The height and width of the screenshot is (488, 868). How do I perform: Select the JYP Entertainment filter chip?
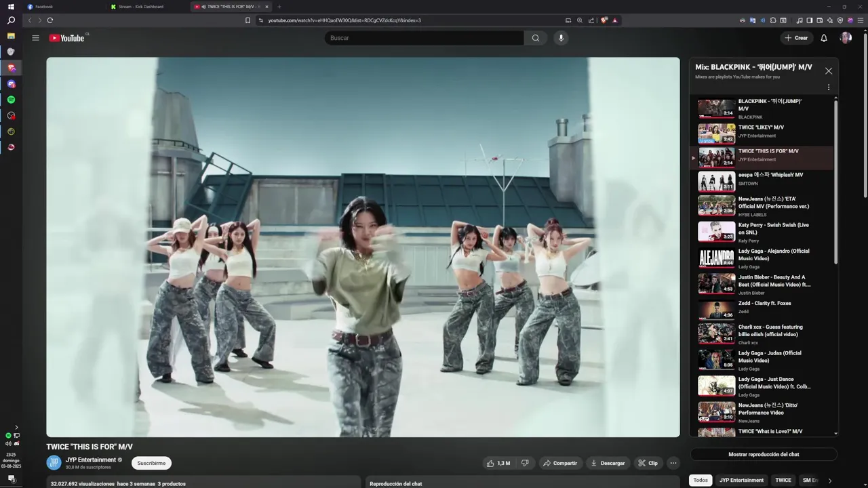(741, 480)
